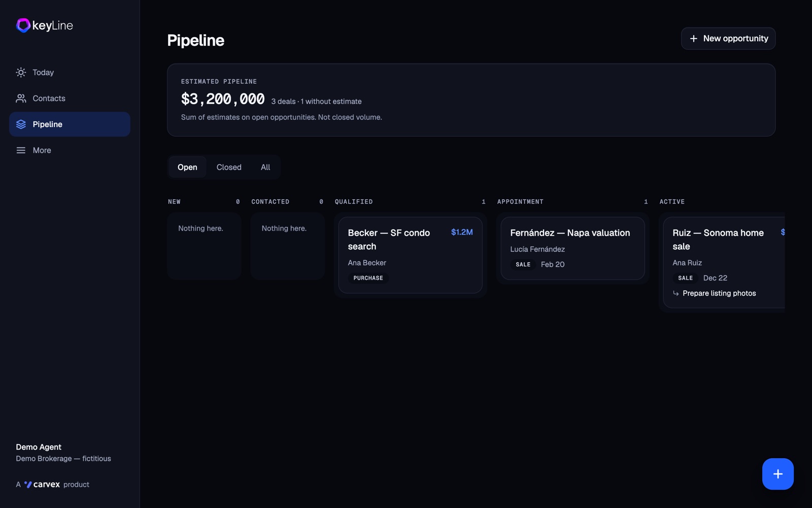
Task: Click the blue floating plus button
Action: click(777, 474)
